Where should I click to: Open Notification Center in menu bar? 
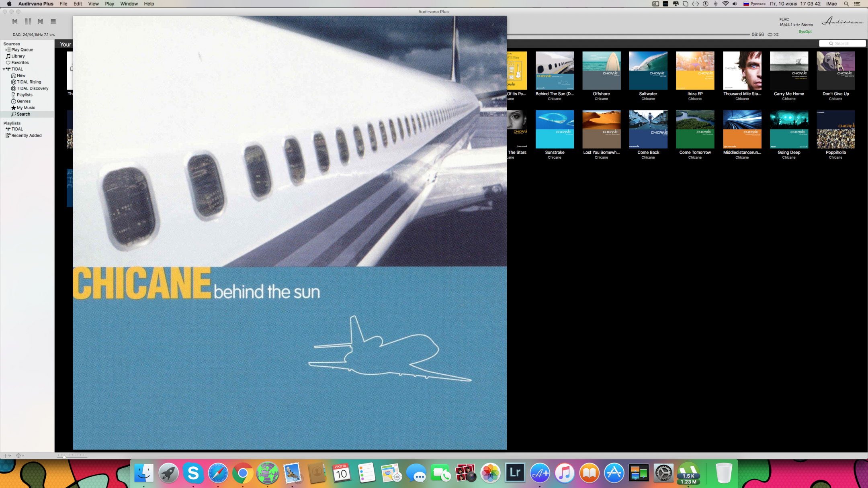[x=857, y=4]
